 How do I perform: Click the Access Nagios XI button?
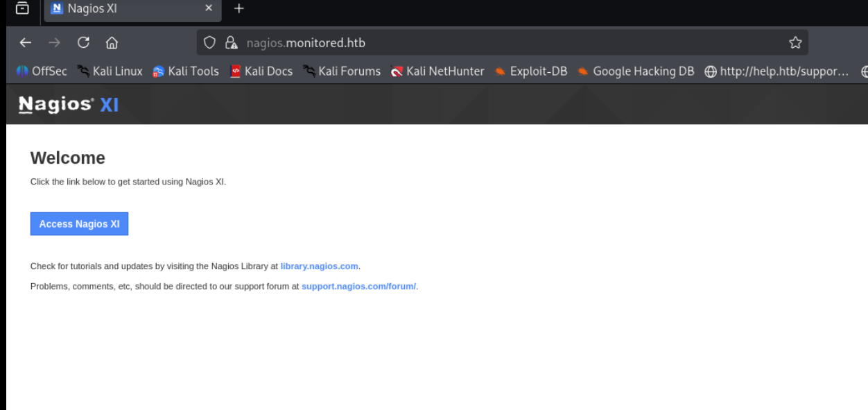pos(79,224)
